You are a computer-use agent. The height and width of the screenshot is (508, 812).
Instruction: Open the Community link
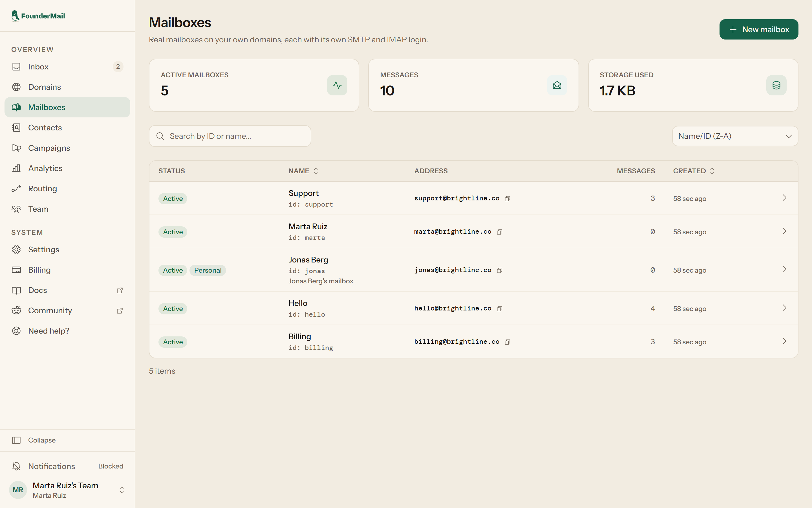pyautogui.click(x=67, y=310)
